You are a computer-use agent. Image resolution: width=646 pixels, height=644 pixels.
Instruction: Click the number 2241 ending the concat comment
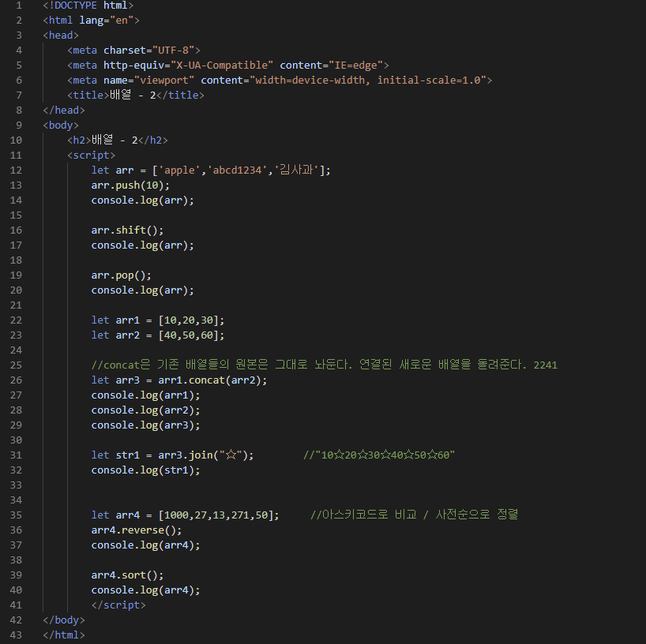(x=546, y=365)
